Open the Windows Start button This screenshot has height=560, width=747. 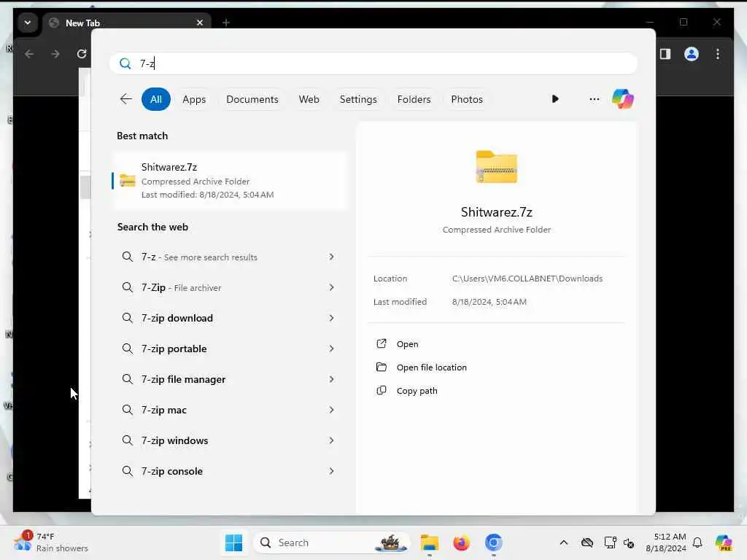click(233, 542)
